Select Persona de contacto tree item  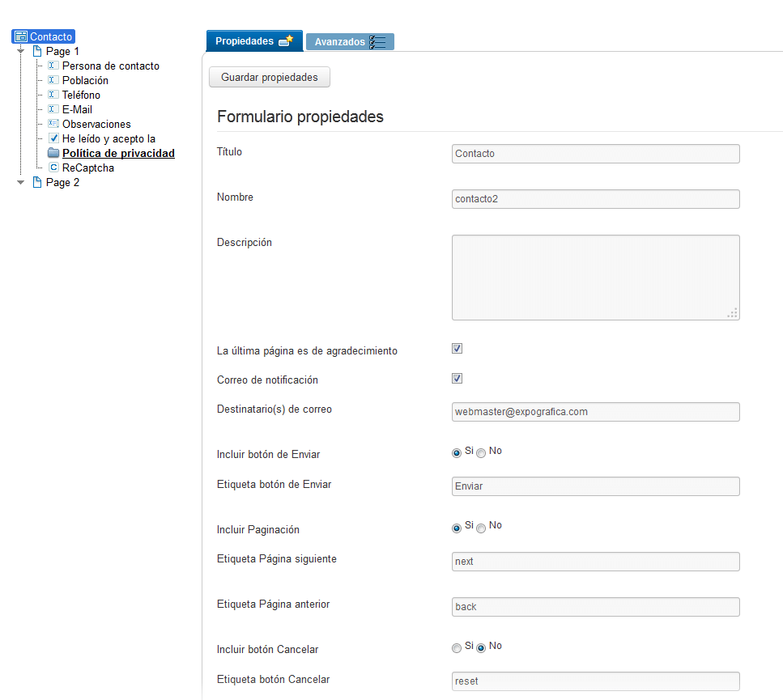pos(111,66)
